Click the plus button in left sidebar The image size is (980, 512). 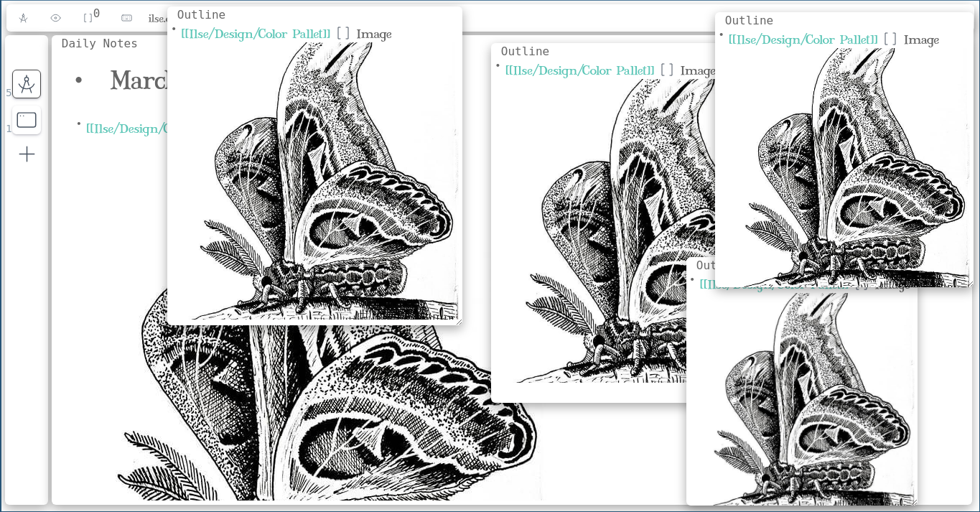(27, 154)
